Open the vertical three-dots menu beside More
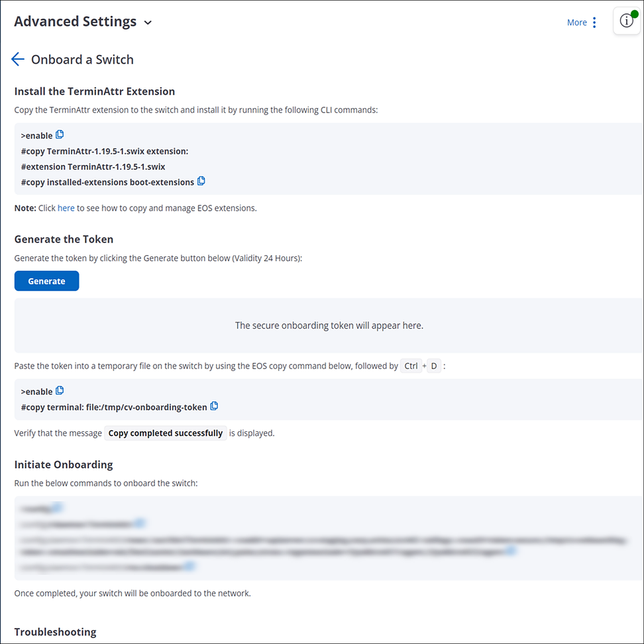 tap(594, 23)
